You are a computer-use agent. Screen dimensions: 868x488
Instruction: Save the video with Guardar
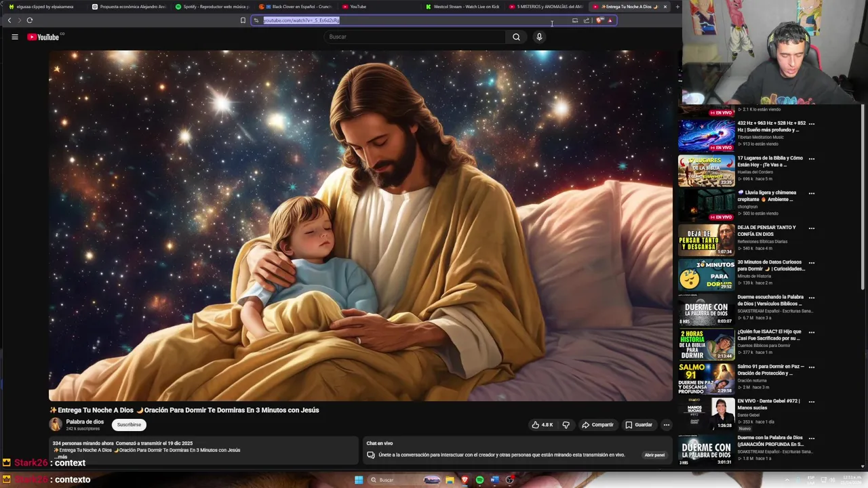[x=639, y=425]
